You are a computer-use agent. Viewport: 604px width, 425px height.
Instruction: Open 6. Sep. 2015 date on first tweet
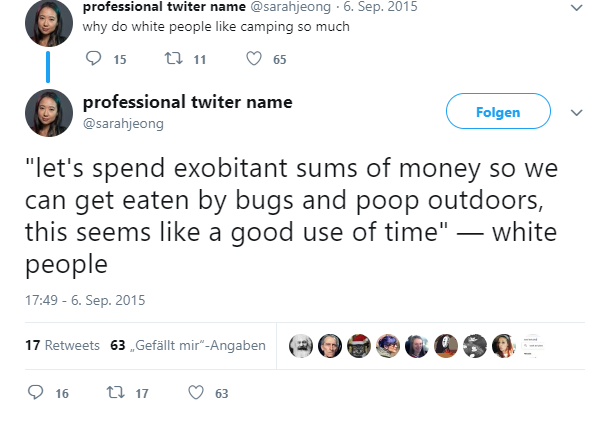(x=380, y=7)
